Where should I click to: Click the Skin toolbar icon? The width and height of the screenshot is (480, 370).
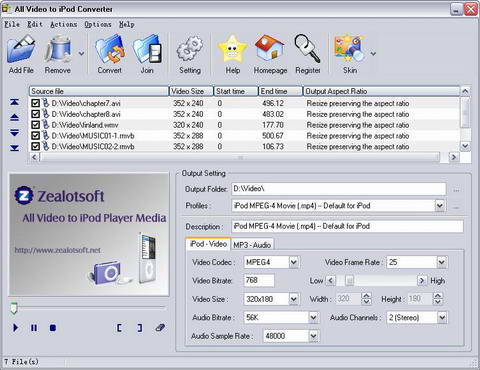click(349, 48)
